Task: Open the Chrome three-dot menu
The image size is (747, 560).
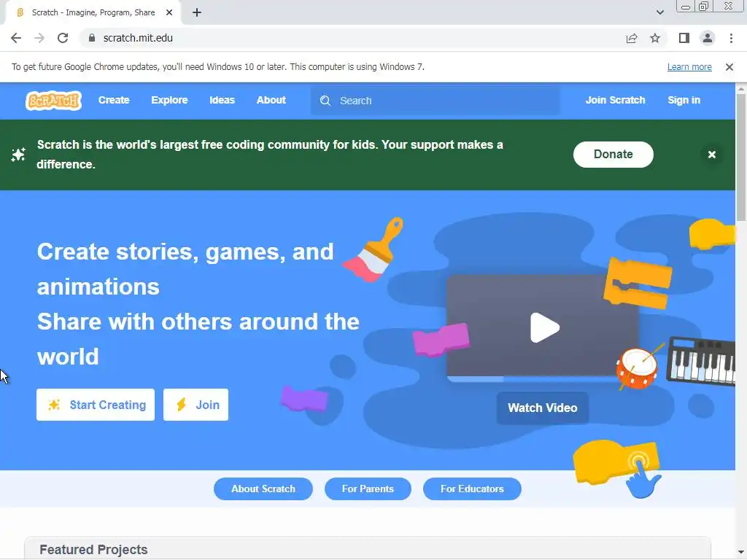Action: pos(731,38)
